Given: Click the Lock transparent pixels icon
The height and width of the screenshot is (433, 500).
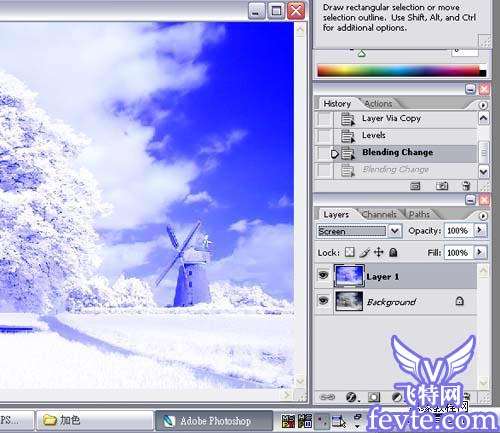Looking at the screenshot, I should coord(349,252).
